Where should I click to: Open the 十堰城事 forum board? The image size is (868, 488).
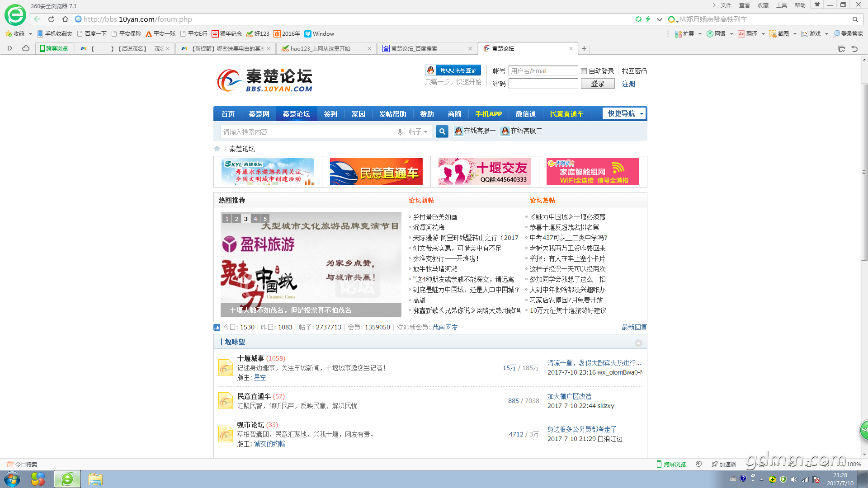click(x=250, y=358)
